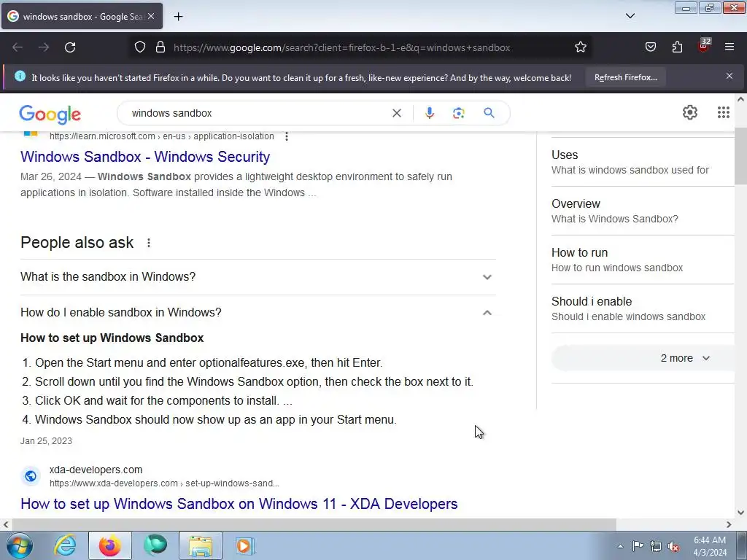Expand What is the sandbox in Windows?
Viewport: 747px width, 560px height.
(258, 276)
